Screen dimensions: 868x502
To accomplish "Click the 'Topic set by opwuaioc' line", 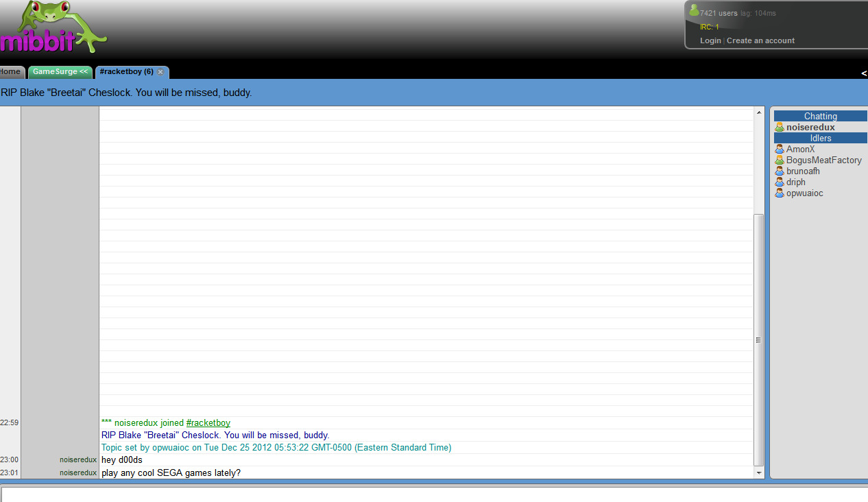I will (276, 448).
